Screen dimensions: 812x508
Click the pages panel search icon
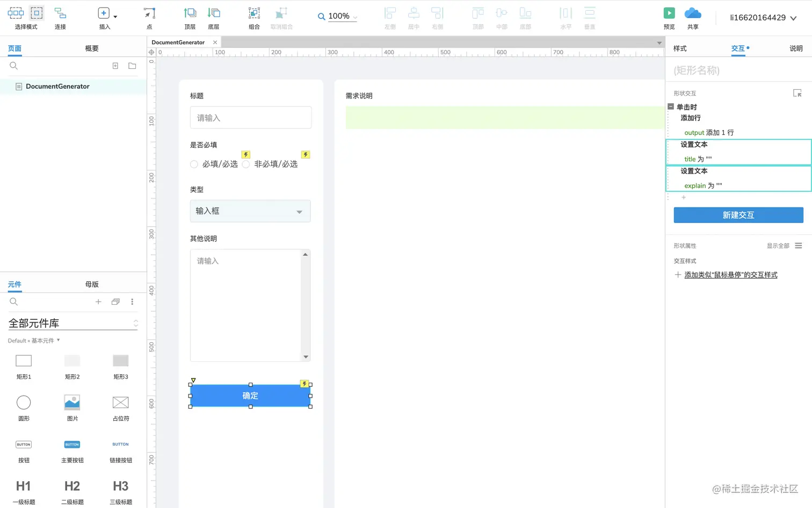(14, 66)
